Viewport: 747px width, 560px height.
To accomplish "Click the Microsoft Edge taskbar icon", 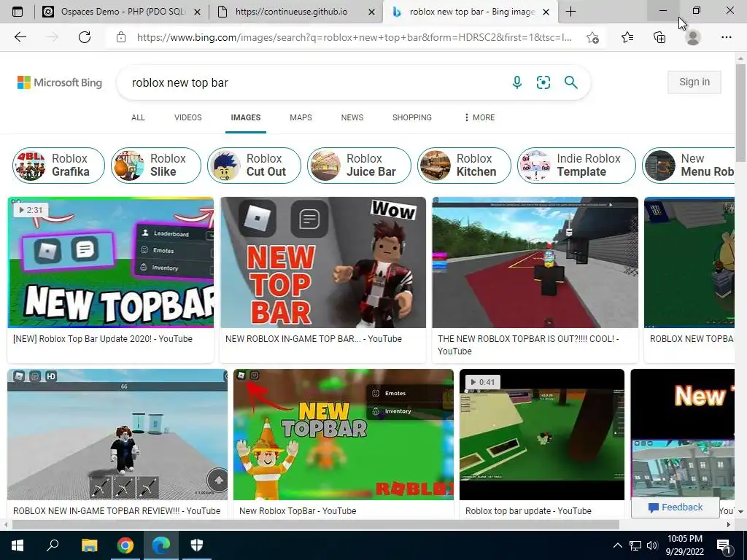I will click(x=161, y=545).
